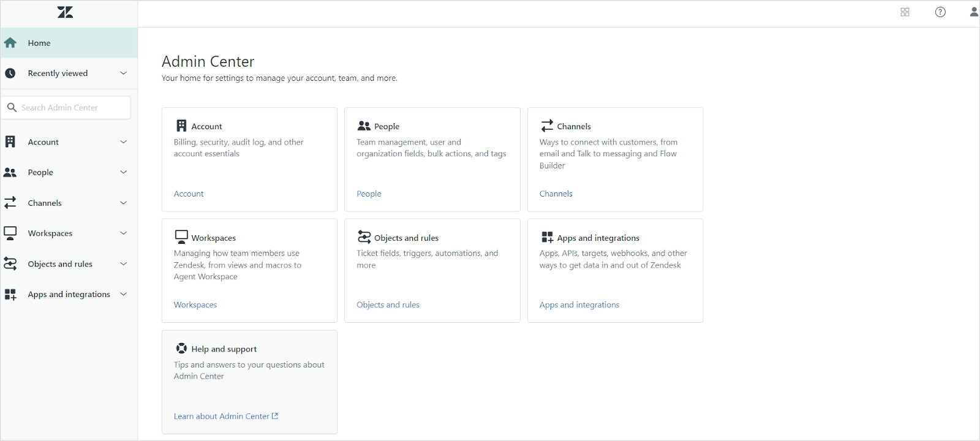Open the user profile icon
This screenshot has width=980, height=441.
[x=974, y=12]
